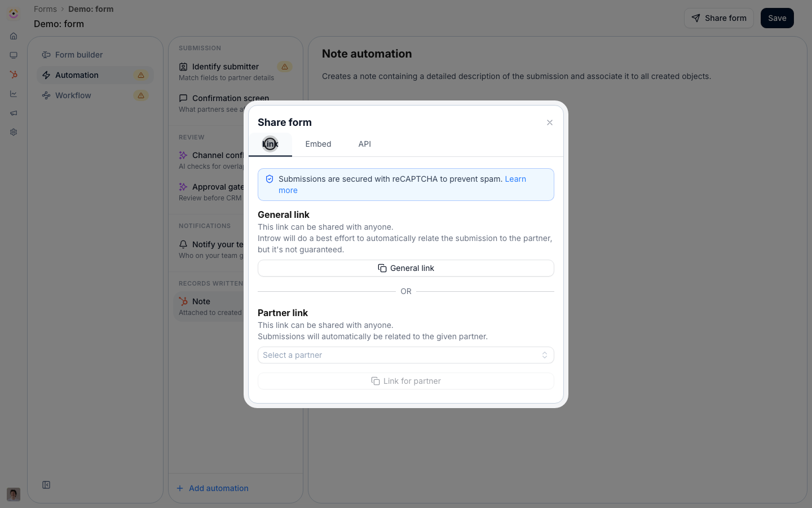
Task: Open Form builder in the sidebar
Action: point(95,55)
